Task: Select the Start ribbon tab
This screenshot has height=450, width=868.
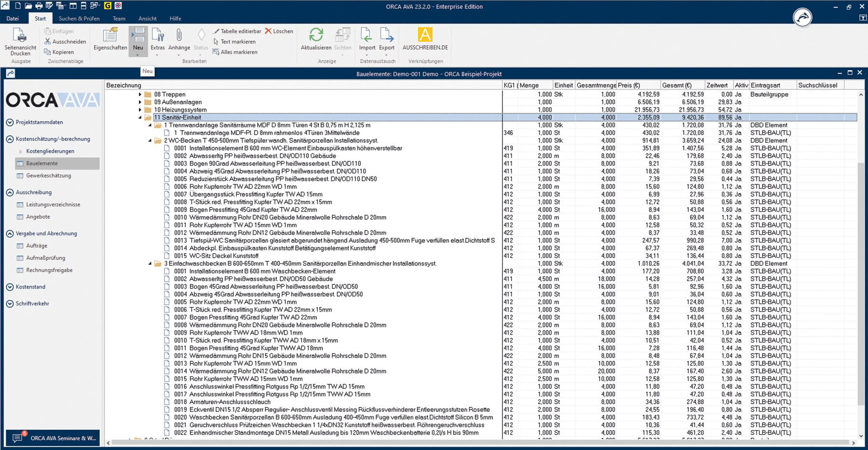Action: point(41,18)
